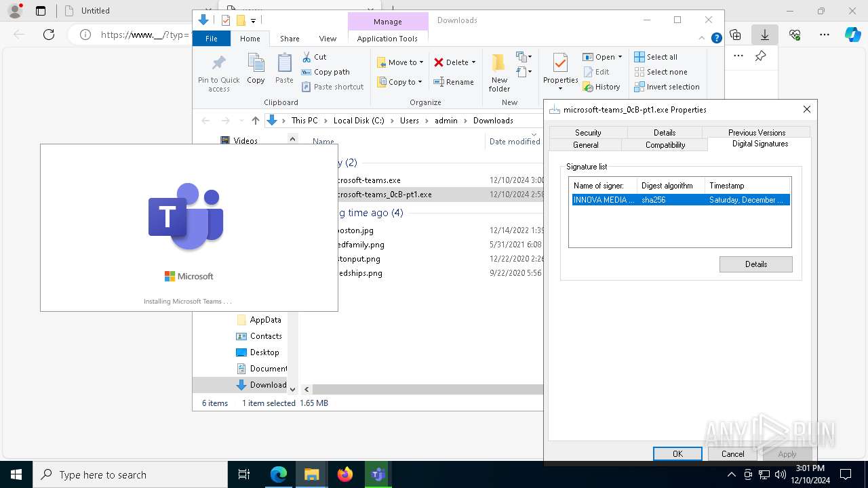This screenshot has width=868, height=488.
Task: Click History in ribbon
Action: 601,87
